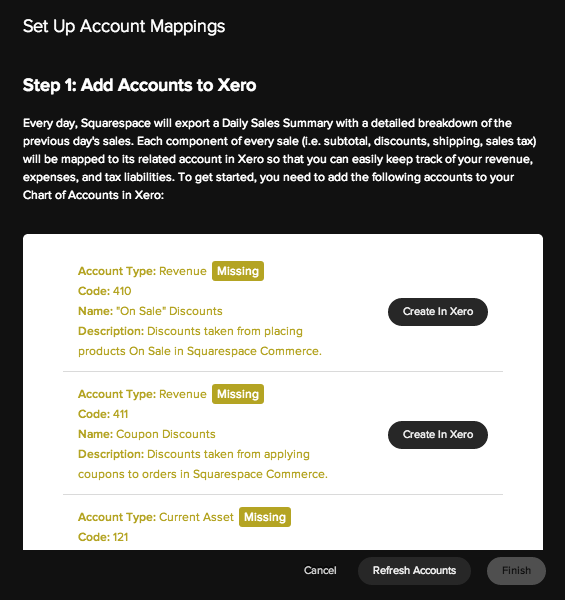Click the Missing badge for code 411
The image size is (565, 600).
[238, 394]
